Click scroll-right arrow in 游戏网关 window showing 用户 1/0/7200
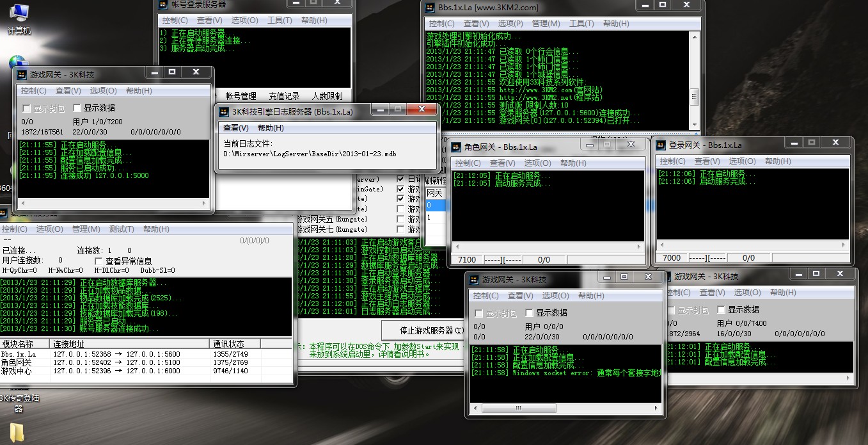 tap(203, 203)
